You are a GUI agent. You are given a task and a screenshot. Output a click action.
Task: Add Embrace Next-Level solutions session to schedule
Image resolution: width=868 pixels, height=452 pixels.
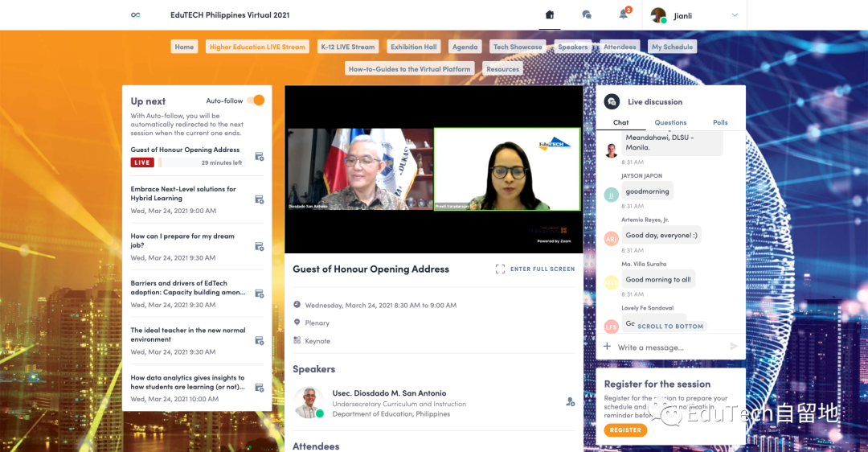click(260, 199)
